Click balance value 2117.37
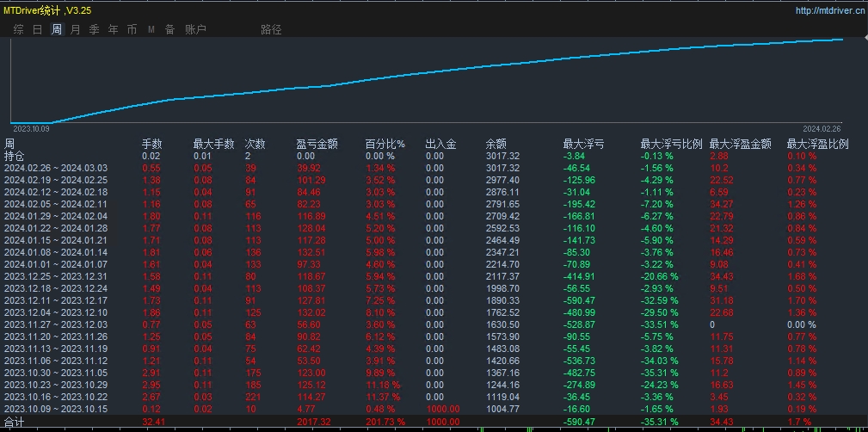Viewport: 868px width, 432px height. pos(502,276)
